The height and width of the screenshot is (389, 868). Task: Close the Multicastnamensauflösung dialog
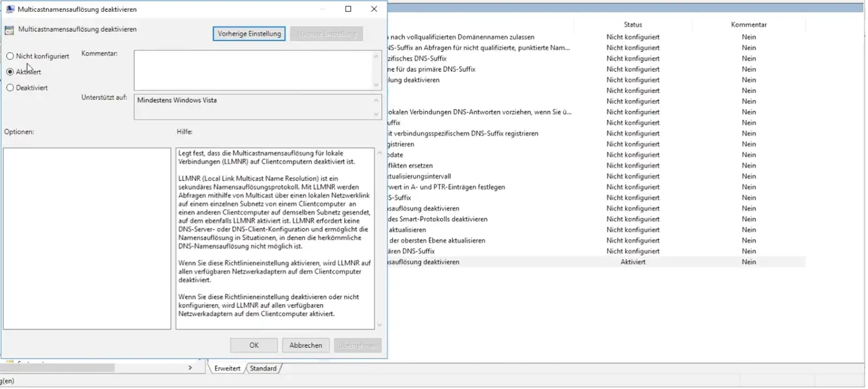[x=374, y=9]
